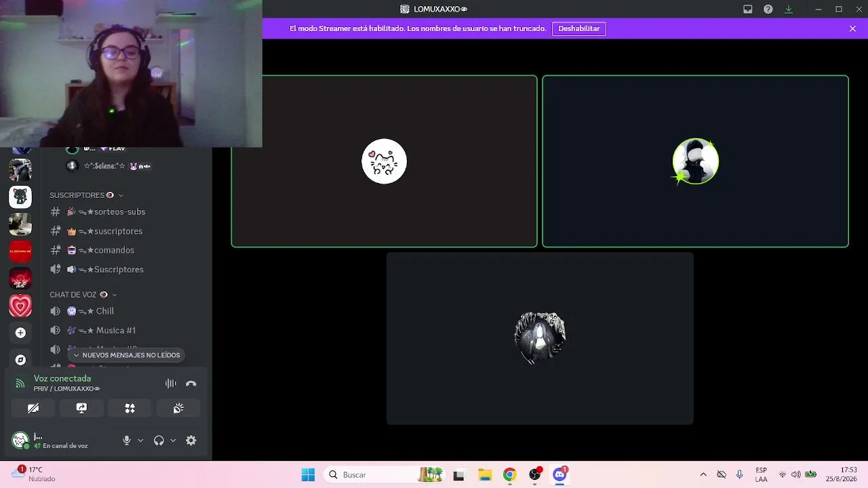Collapse the SUSCRIPTORES channel category
This screenshot has height=488, width=868.
click(x=87, y=195)
